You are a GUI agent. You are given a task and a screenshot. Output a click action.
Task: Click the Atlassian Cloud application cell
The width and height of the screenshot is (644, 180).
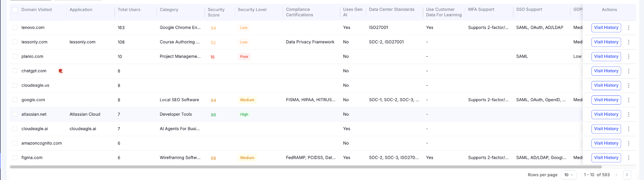tap(85, 114)
